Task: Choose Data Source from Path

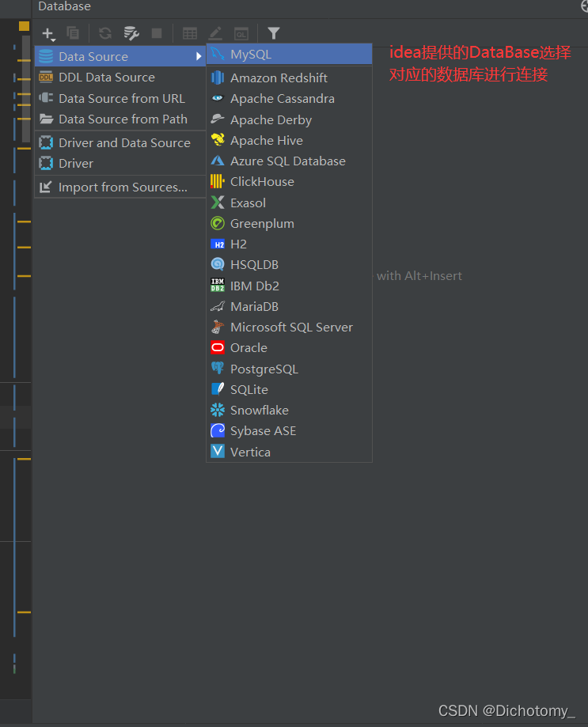Action: pyautogui.click(x=120, y=119)
